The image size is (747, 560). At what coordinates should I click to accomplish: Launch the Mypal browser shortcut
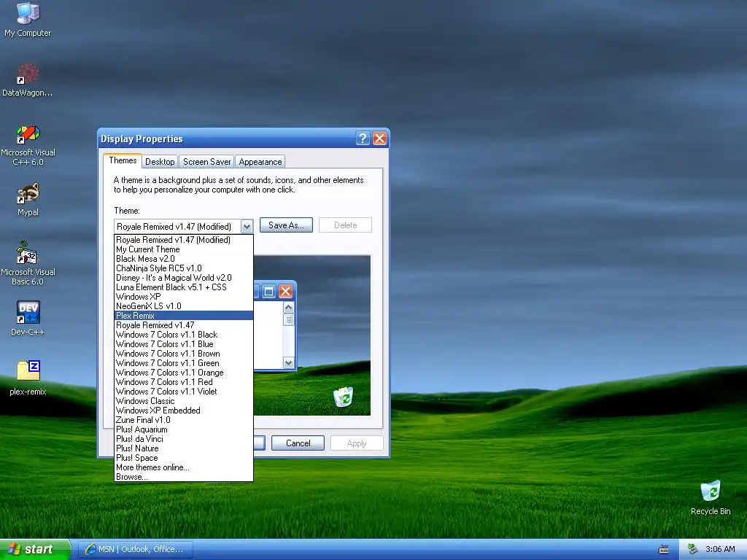click(x=28, y=200)
